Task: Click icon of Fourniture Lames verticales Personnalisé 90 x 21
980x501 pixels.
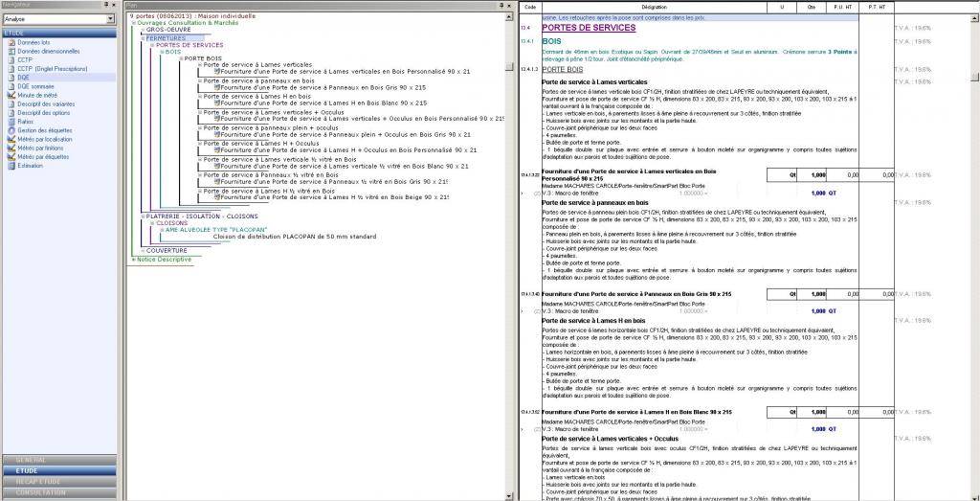Action: 217,71
